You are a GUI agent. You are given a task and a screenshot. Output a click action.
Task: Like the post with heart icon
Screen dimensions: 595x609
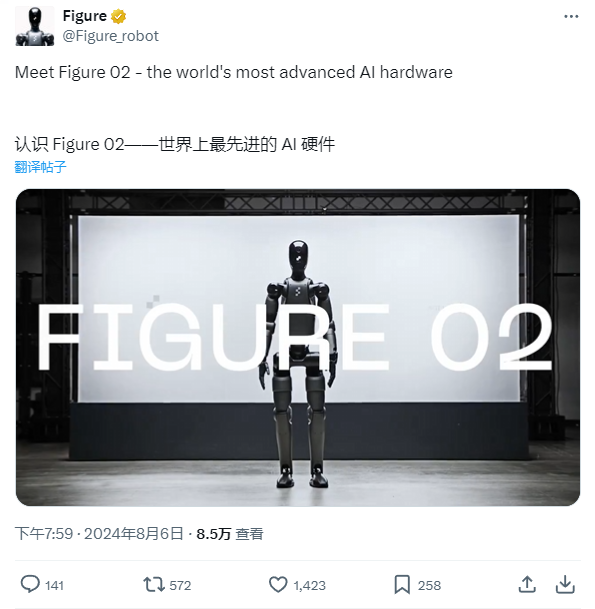click(x=278, y=585)
